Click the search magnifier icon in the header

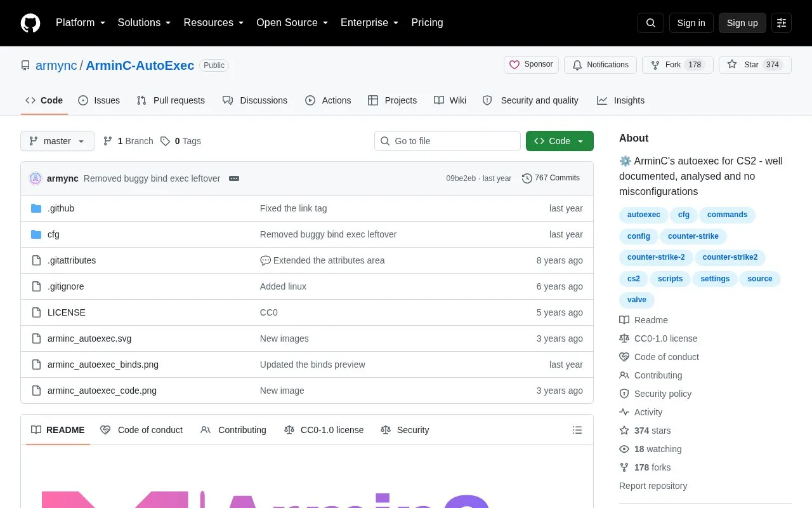tap(651, 23)
